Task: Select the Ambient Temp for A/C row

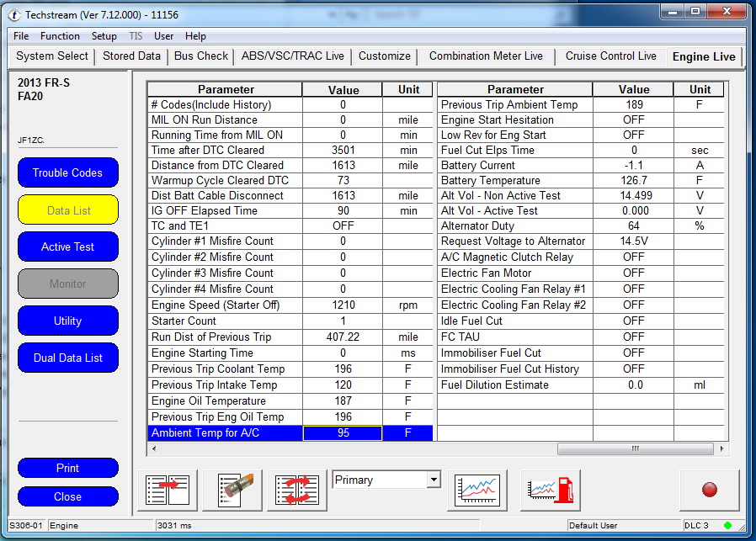Action: (x=224, y=433)
